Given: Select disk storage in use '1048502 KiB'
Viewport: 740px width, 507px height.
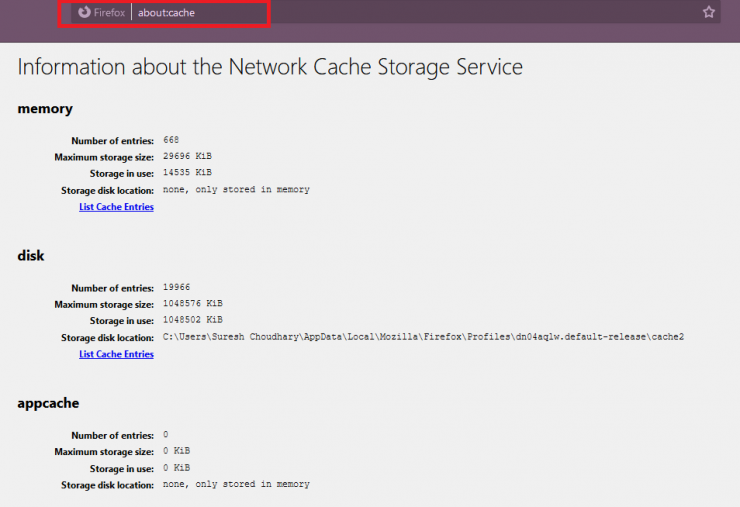Looking at the screenshot, I should pyautogui.click(x=193, y=320).
